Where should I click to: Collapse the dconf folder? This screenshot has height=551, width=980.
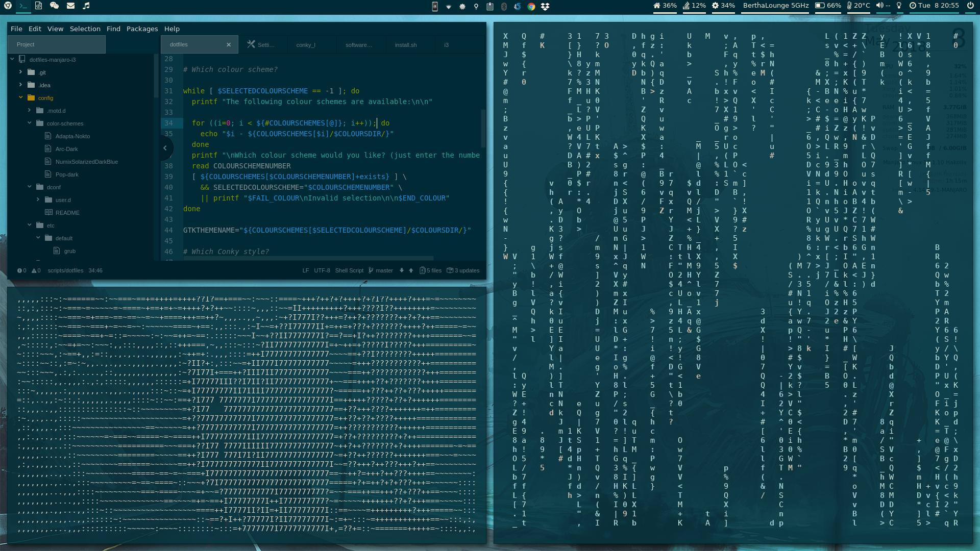[x=29, y=187]
